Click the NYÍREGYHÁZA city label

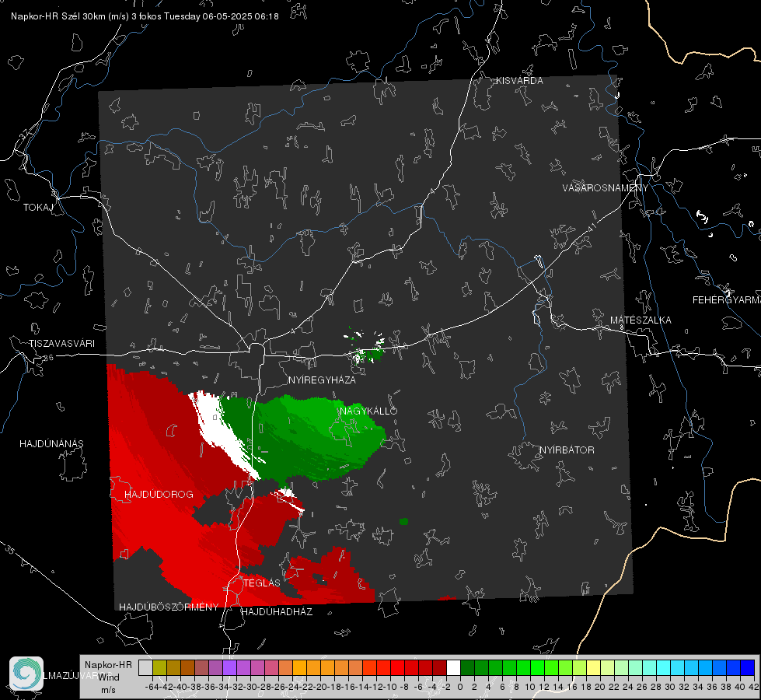[x=322, y=380]
